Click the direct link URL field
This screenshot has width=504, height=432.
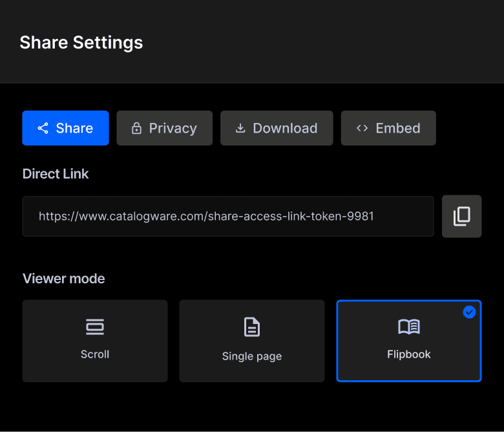coord(228,216)
